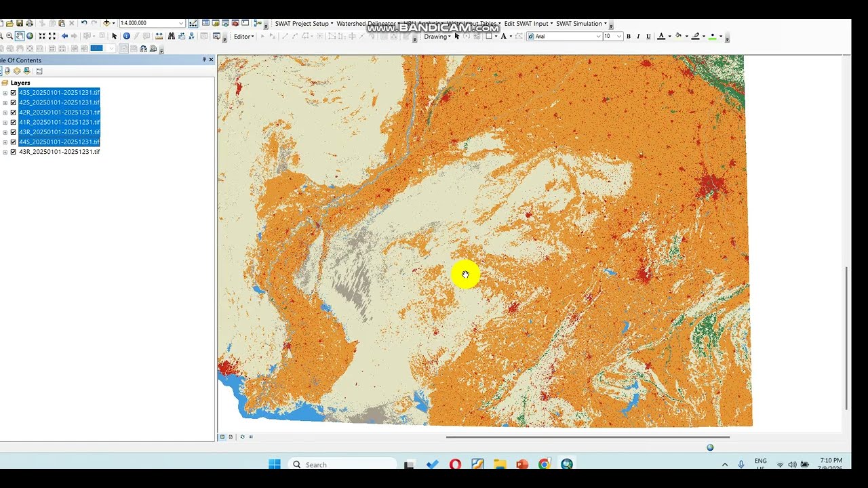Click the Windows taskbar Search box
This screenshot has height=488, width=868.
(342, 464)
